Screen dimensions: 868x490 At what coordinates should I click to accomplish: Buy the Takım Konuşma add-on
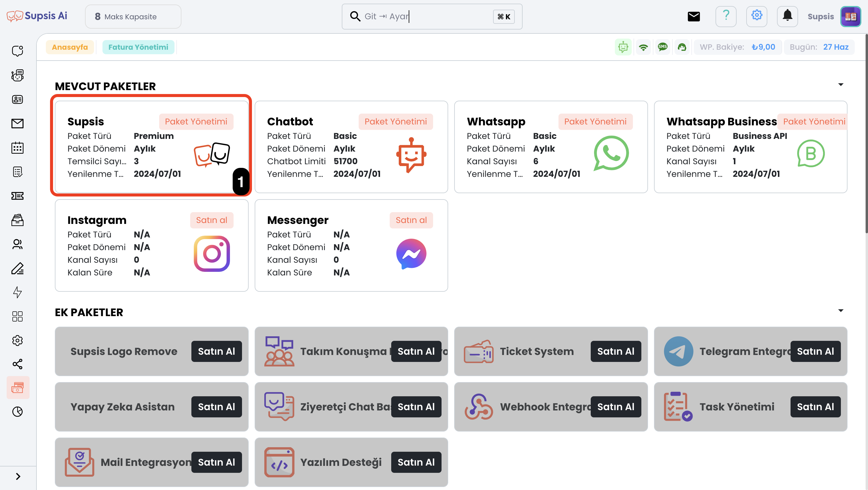pos(416,351)
